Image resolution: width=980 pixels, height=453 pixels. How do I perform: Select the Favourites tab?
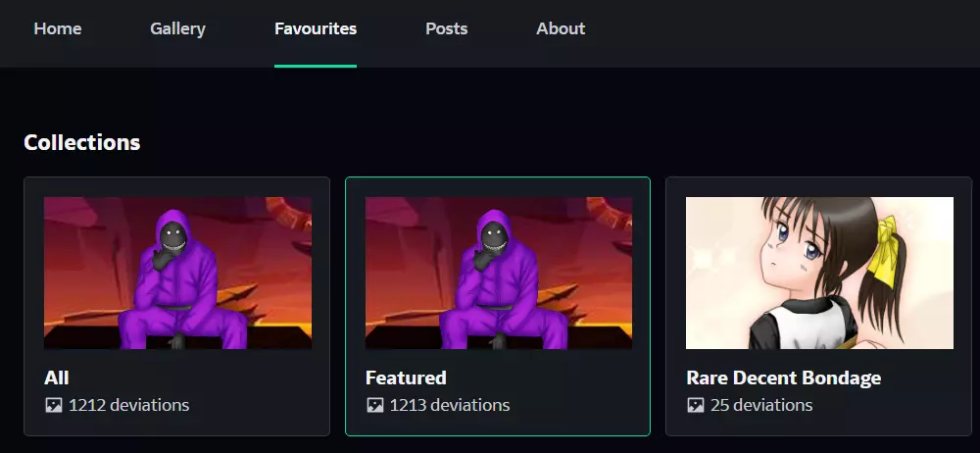click(316, 28)
